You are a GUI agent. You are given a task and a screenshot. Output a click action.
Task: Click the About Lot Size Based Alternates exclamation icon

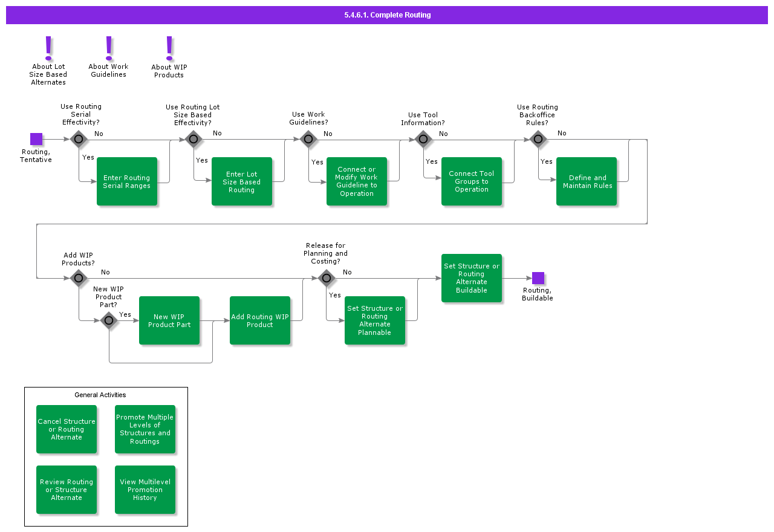click(x=48, y=48)
